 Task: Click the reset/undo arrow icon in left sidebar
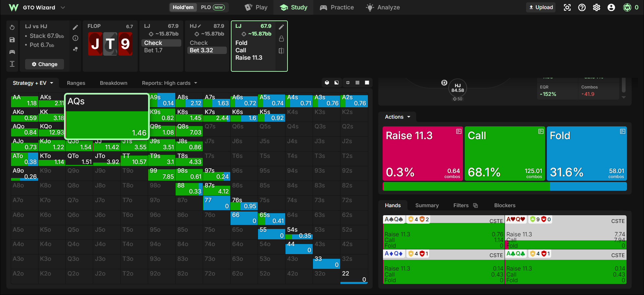tap(12, 27)
